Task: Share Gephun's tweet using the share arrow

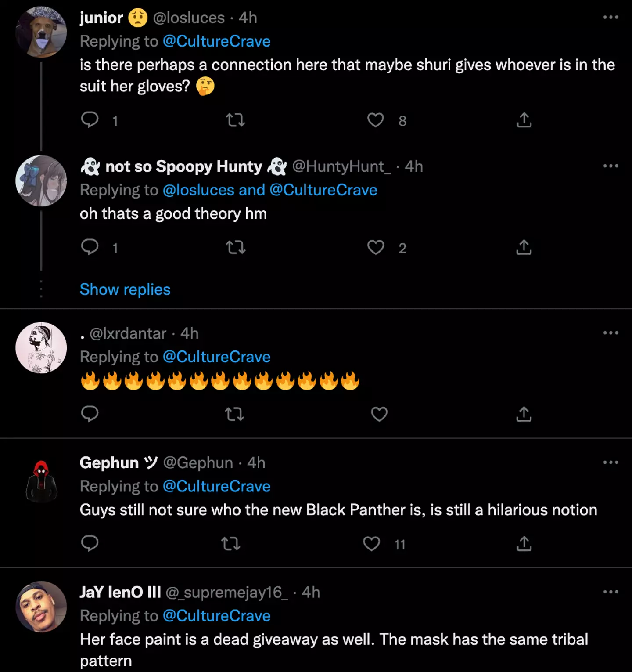Action: pyautogui.click(x=523, y=544)
